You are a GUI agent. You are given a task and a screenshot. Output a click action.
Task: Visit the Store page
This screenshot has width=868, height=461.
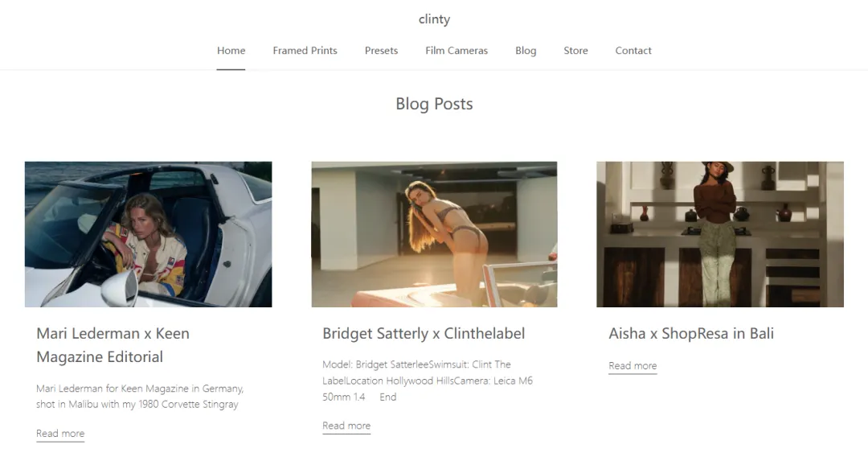click(575, 51)
